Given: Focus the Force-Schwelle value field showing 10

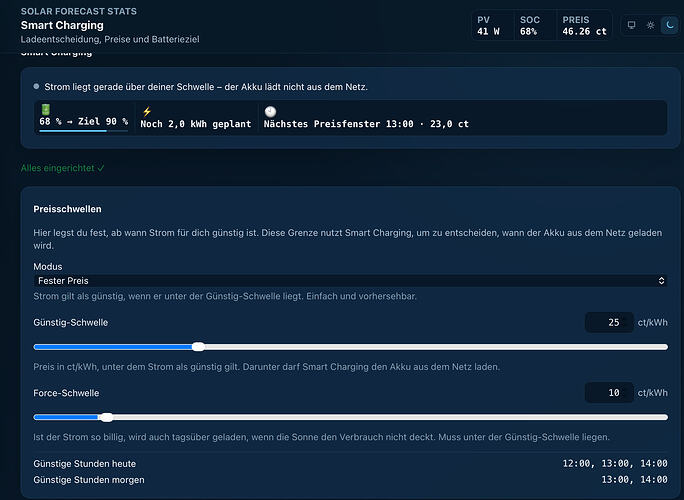Looking at the screenshot, I should (x=609, y=393).
